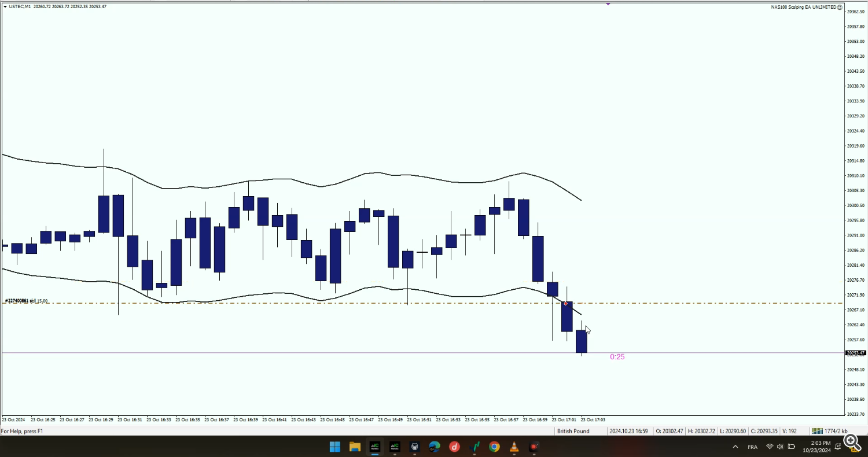Click the 23 Oct 16:59 time axis label
The height and width of the screenshot is (457, 868).
click(x=535, y=419)
